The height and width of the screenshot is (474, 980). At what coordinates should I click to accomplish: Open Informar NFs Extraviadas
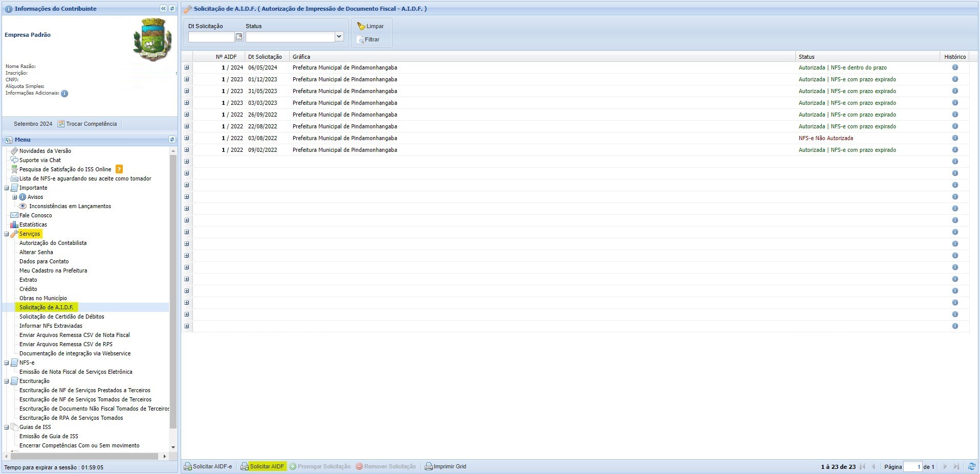[51, 326]
